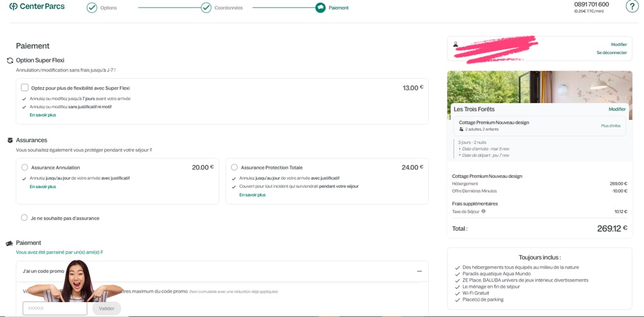Viewport: 644px width, 317px height.
Task: Click Modifier next to Les Trois Forêts
Action: pyautogui.click(x=618, y=110)
